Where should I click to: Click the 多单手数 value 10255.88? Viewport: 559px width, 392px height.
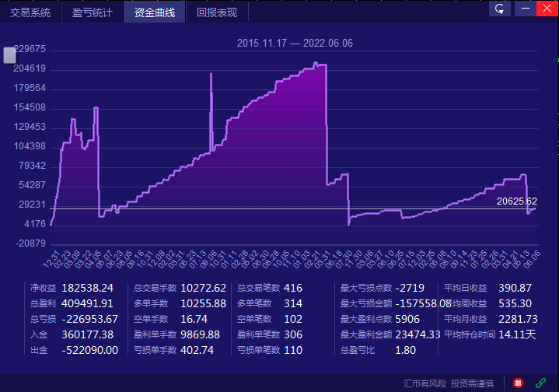(x=203, y=303)
